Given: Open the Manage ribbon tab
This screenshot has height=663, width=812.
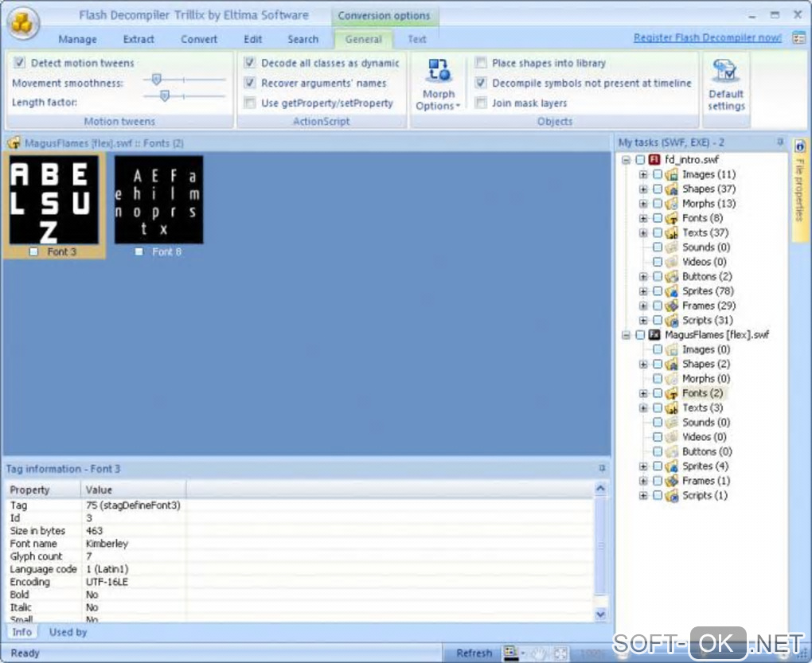Looking at the screenshot, I should click(x=77, y=39).
